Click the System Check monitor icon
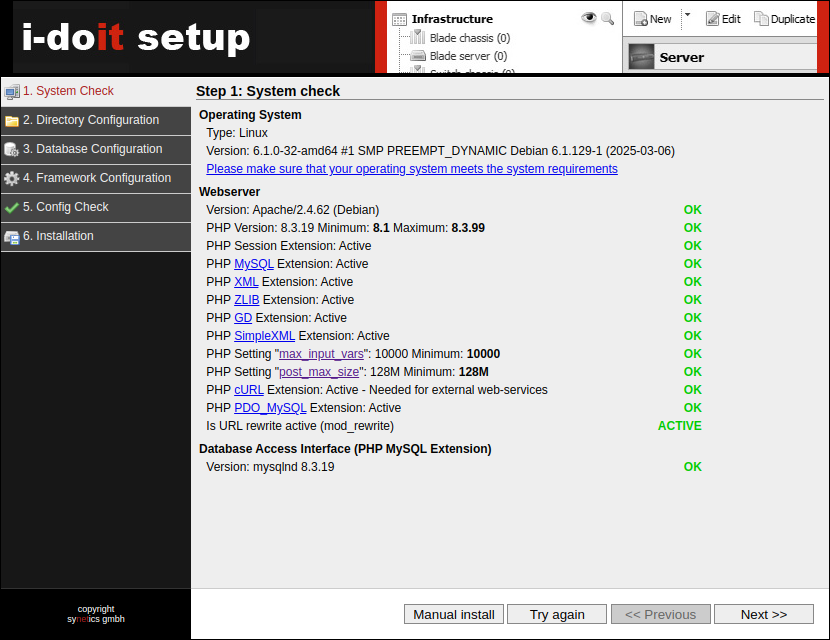Viewport: 830px width, 640px height. [12, 92]
